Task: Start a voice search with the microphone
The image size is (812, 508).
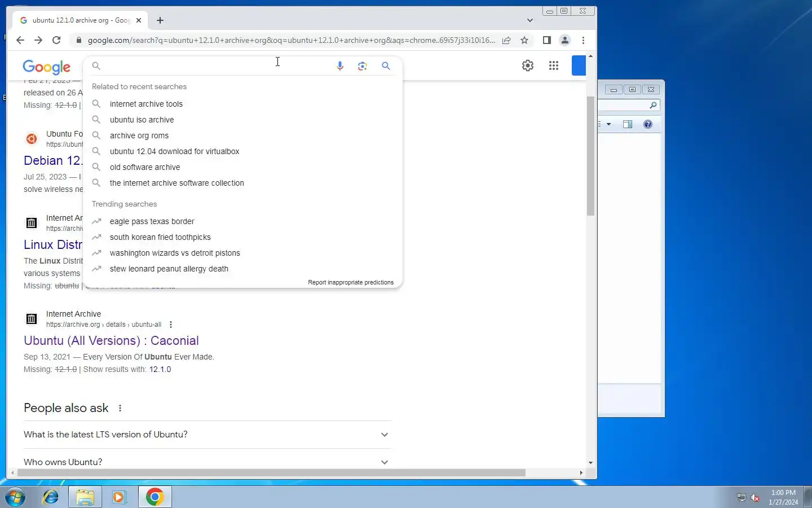Action: tap(340, 66)
